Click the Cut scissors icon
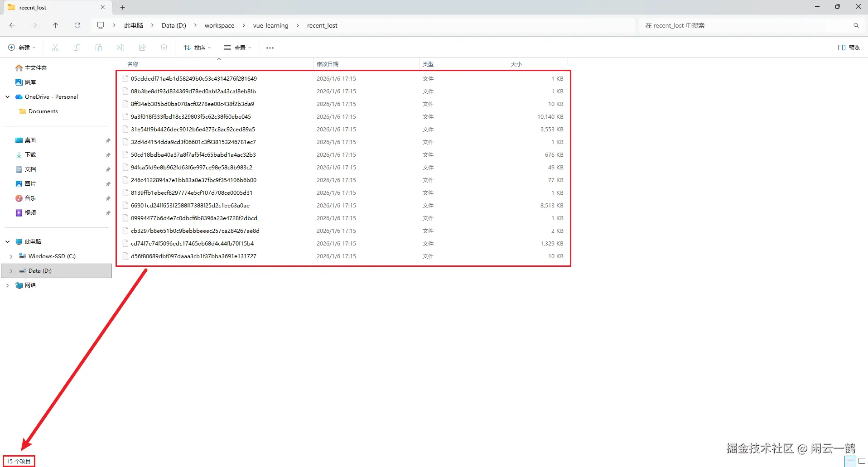This screenshot has height=467, width=868. pyautogui.click(x=55, y=48)
